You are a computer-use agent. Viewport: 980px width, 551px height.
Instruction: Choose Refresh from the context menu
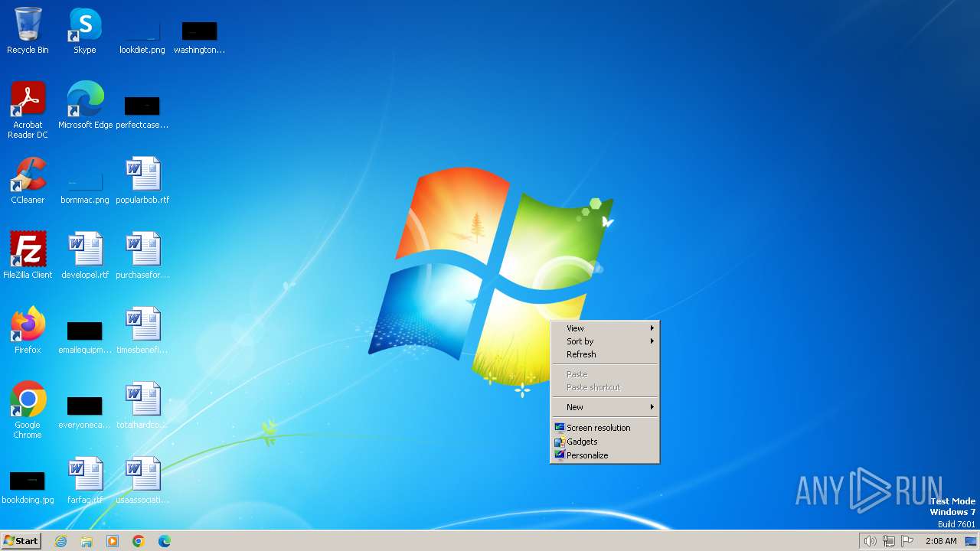(x=605, y=354)
